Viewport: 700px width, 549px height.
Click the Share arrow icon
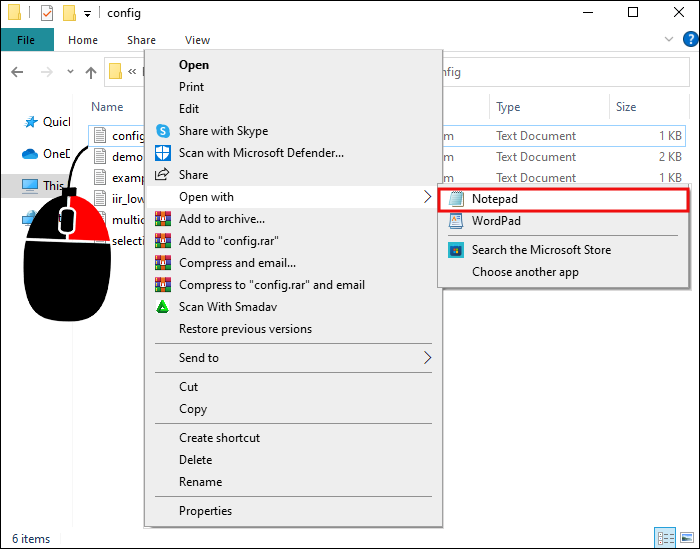pos(162,175)
